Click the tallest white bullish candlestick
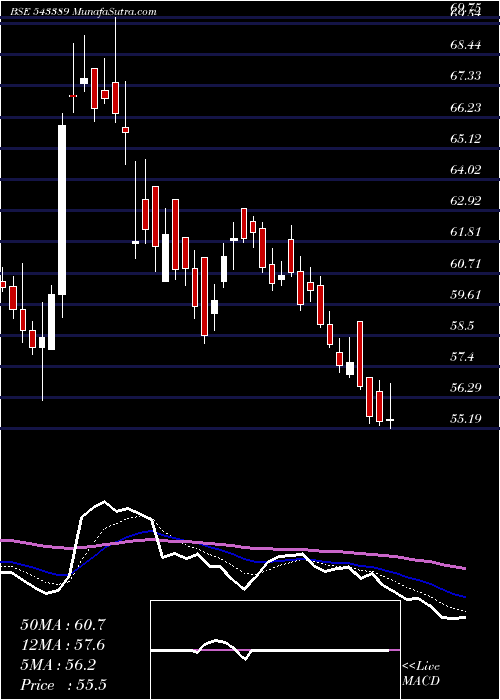 [62, 210]
